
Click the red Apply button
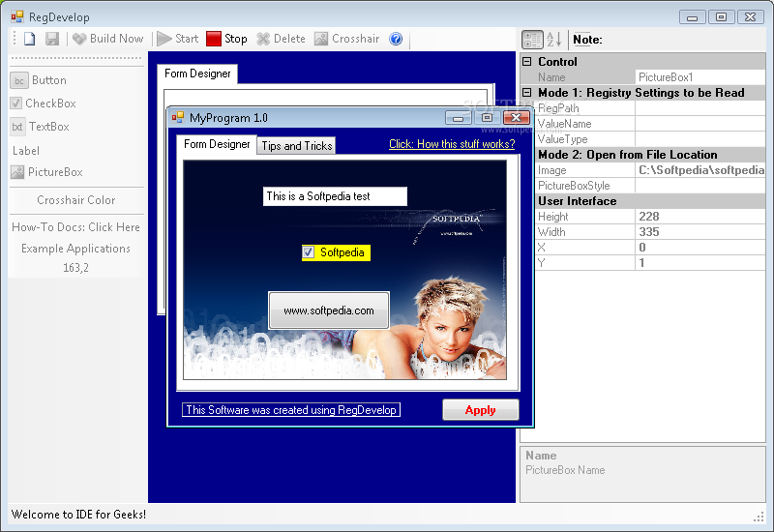480,410
